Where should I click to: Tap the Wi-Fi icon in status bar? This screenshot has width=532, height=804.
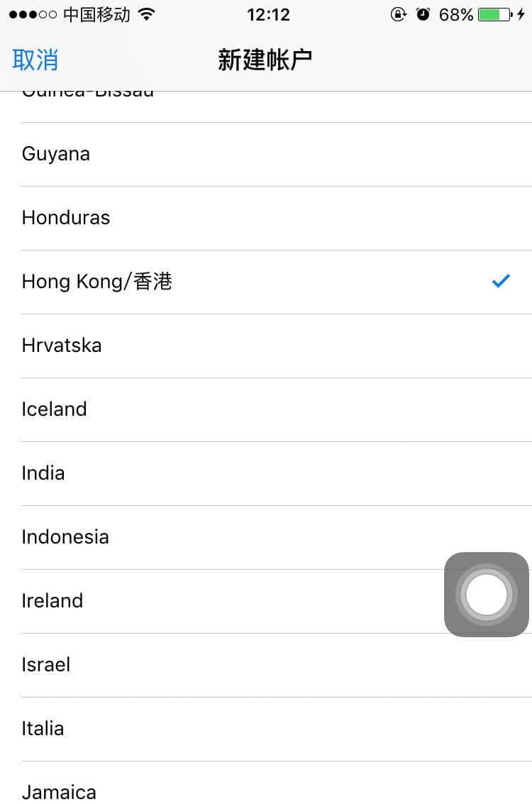click(x=144, y=13)
